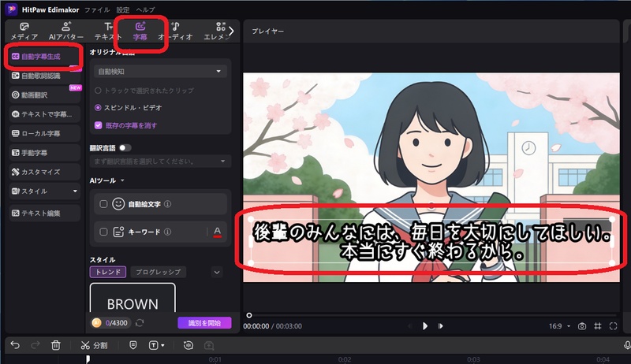The image size is (631, 364).
Task: Enable the 自動絵文字 checkbox
Action: point(103,204)
